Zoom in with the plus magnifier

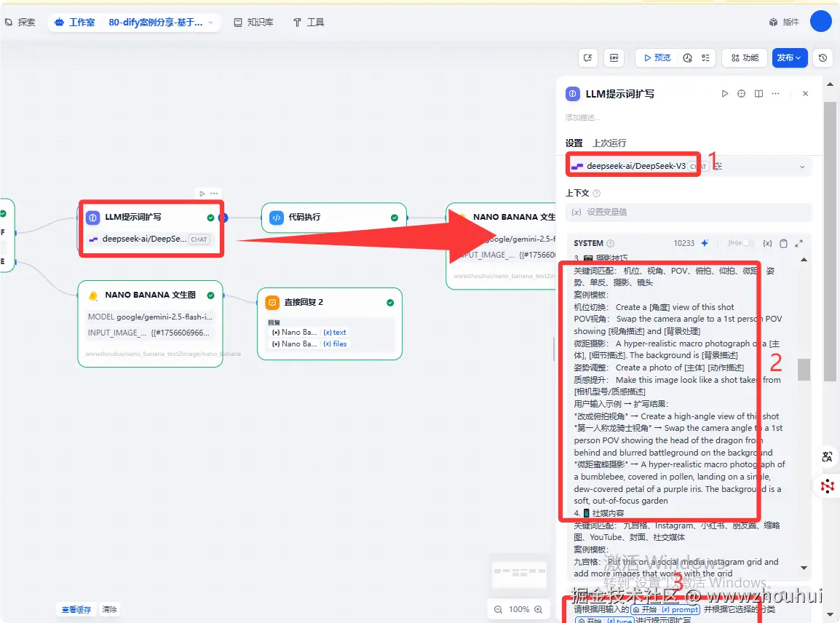pyautogui.click(x=539, y=610)
